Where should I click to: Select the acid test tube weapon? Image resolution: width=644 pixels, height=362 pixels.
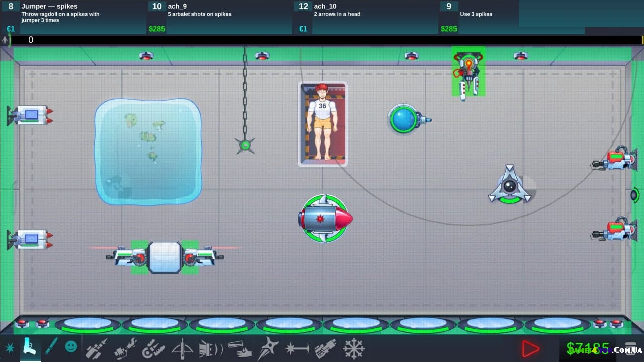click(x=239, y=349)
